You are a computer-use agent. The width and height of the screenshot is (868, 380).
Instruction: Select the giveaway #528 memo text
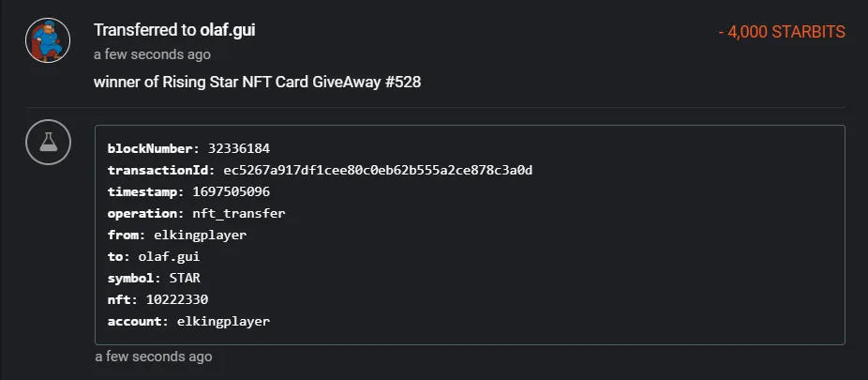tap(257, 82)
